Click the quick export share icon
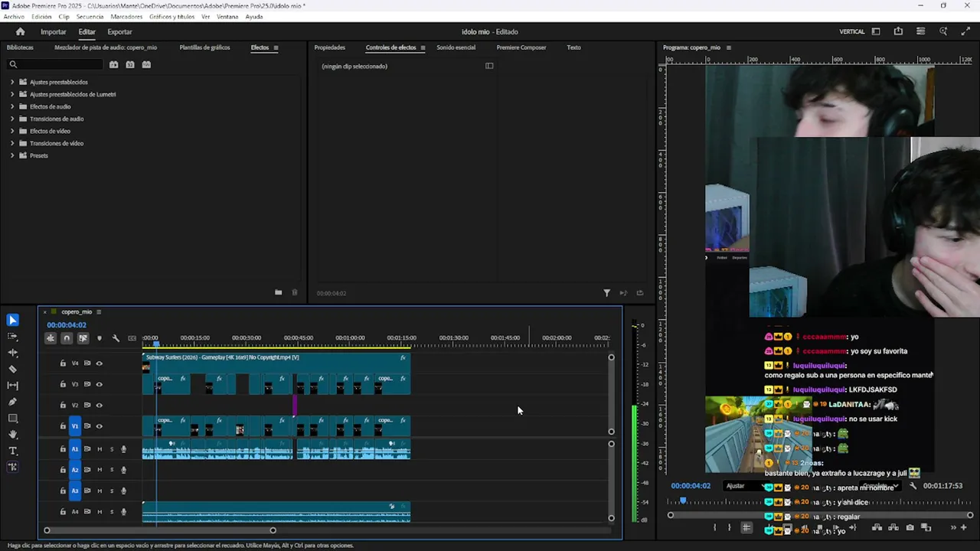Screen dimensions: 980x551 click(898, 31)
